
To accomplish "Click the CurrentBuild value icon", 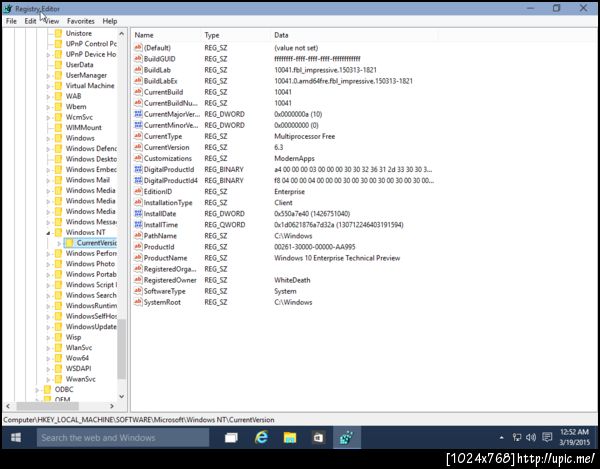I will pyautogui.click(x=138, y=92).
